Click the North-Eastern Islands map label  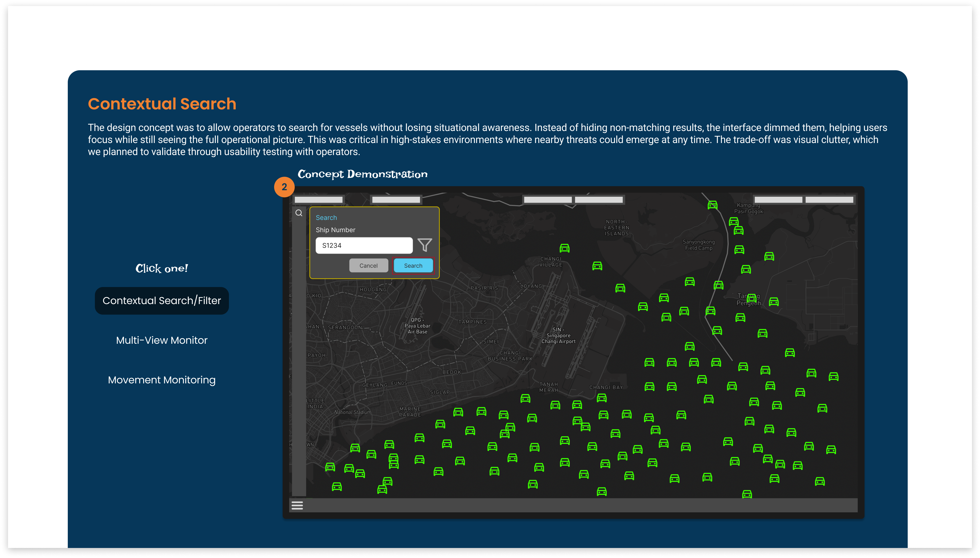pos(617,228)
